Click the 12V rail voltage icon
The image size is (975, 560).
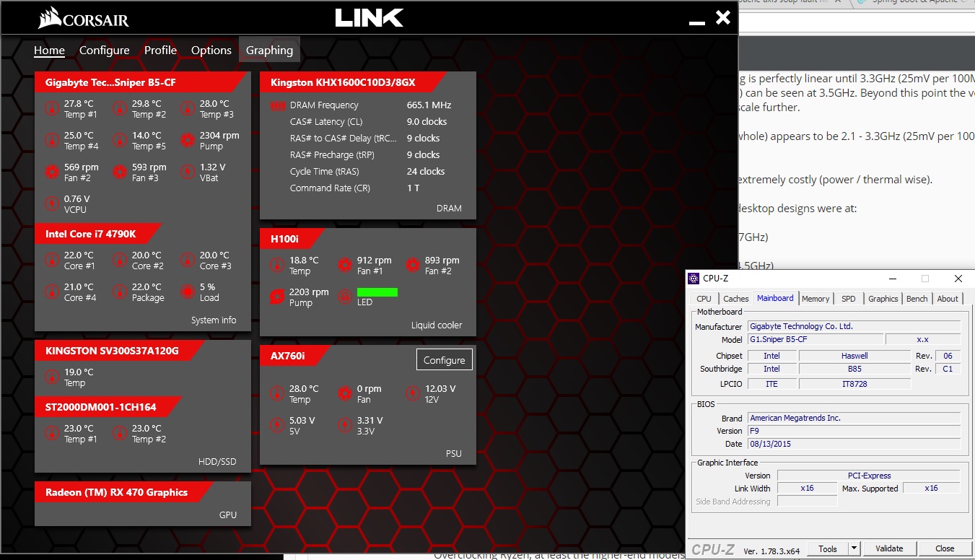pyautogui.click(x=413, y=393)
